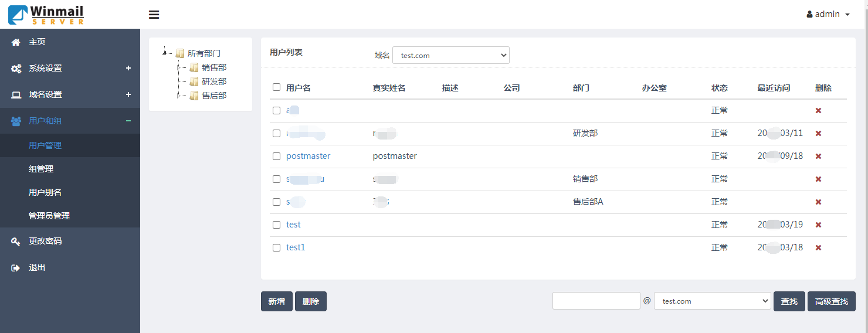868x333 pixels.
Task: Click the hamburger menu icon in header
Action: [154, 15]
